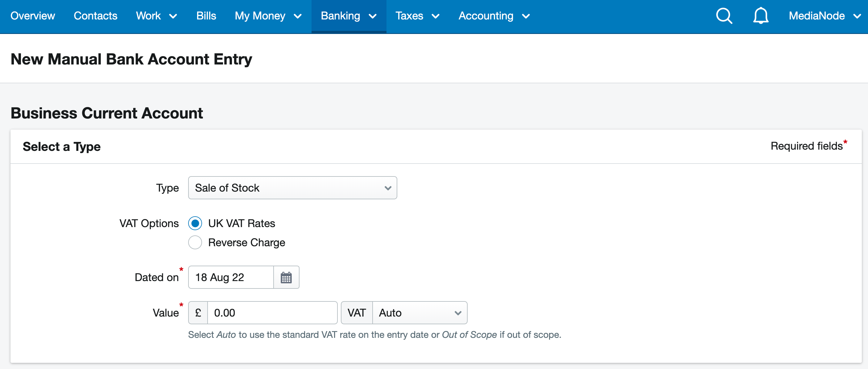The height and width of the screenshot is (369, 868).
Task: Open the calendar date picker icon
Action: pos(286,277)
